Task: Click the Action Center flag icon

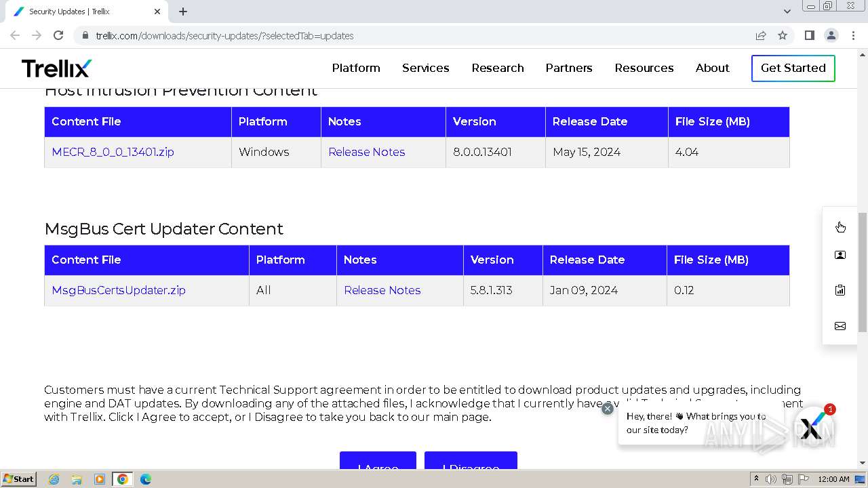Action: coord(803,479)
